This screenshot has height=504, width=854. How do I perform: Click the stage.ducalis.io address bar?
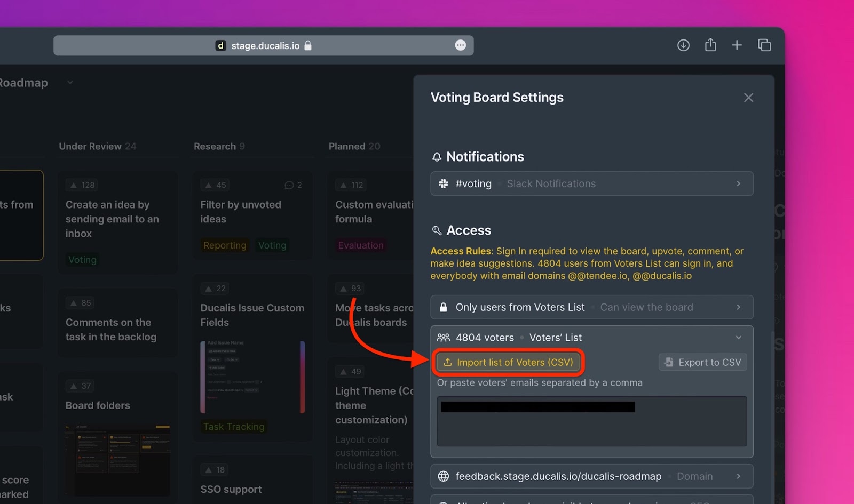click(264, 45)
